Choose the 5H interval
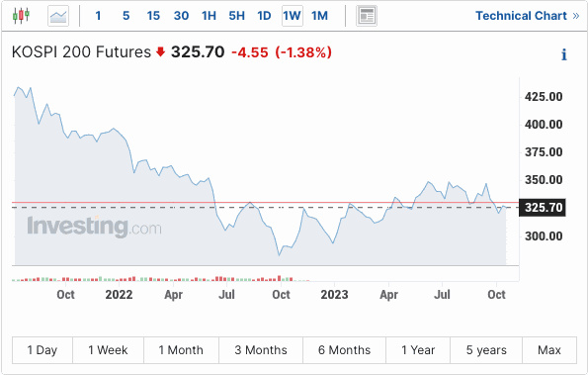 click(236, 16)
